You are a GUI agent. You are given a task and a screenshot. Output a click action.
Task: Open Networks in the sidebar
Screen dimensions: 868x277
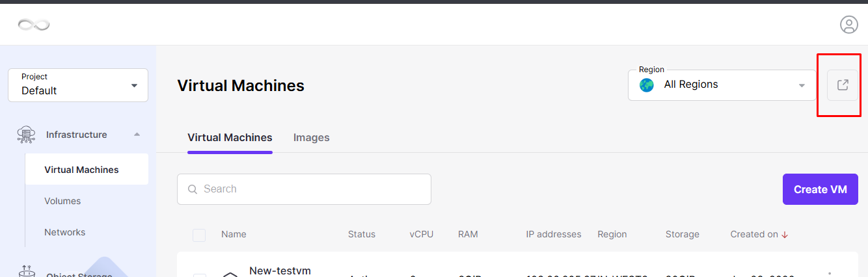point(64,232)
